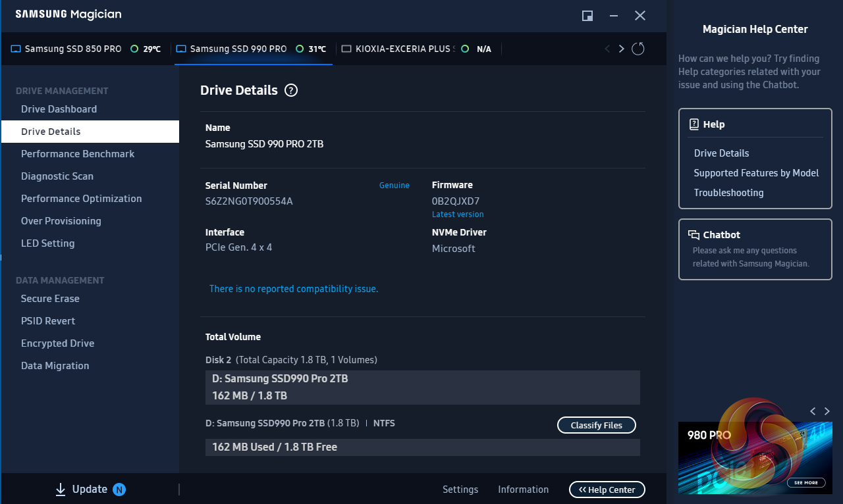This screenshot has height=504, width=843.
Task: Collapse the panel with the Help Center button
Action: (x=607, y=490)
